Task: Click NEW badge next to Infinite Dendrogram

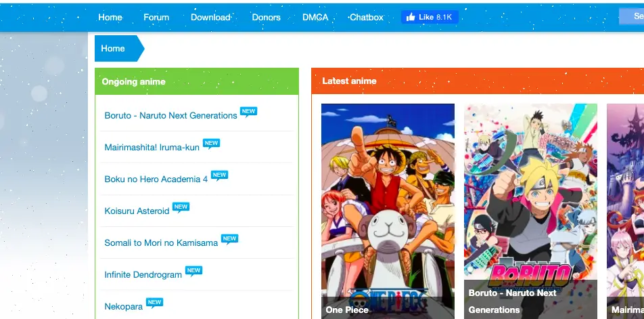Action: tap(193, 271)
